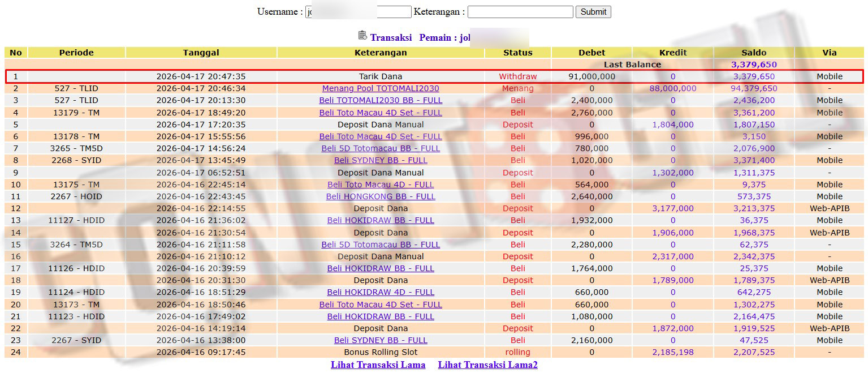Click the Last Balance label
This screenshot has height=377, width=868.
tap(632, 65)
